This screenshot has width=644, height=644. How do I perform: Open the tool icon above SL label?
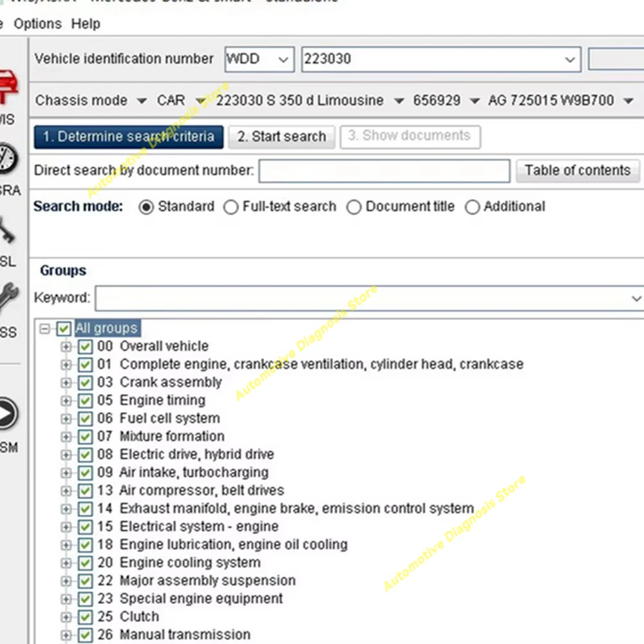coord(7,230)
